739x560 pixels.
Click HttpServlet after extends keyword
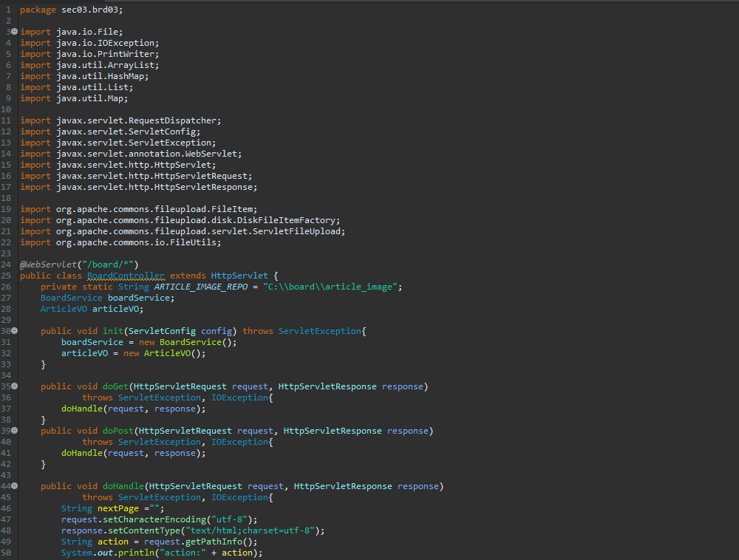click(x=239, y=276)
